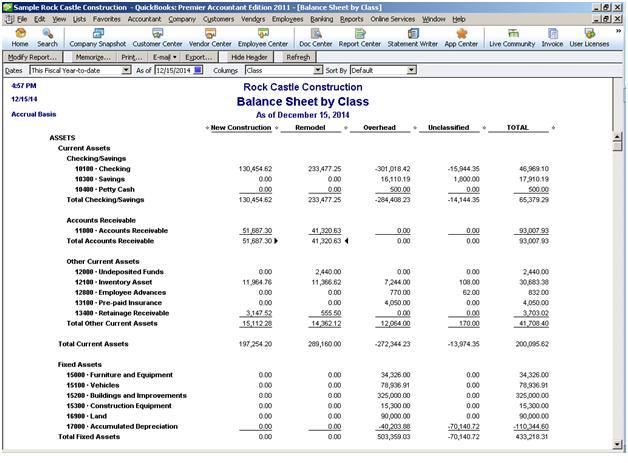Image resolution: width=628 pixels, height=463 pixels.
Task: Click the QuickBooks control icon beside the File menu
Action: point(10,19)
